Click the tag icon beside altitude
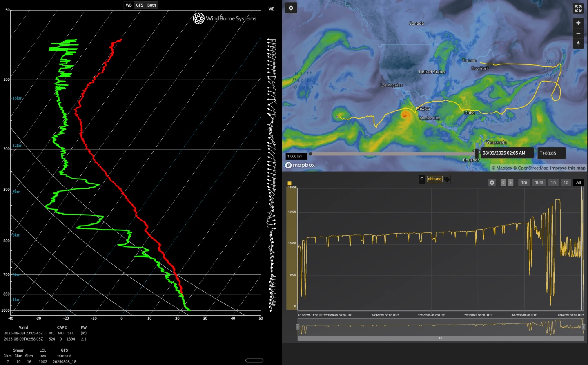588x365 pixels. click(x=447, y=179)
